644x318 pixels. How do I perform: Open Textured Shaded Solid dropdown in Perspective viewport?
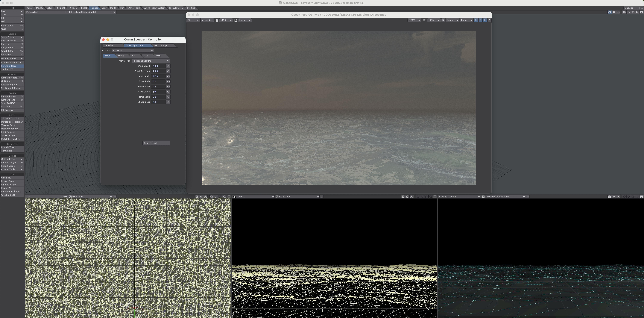click(90, 12)
